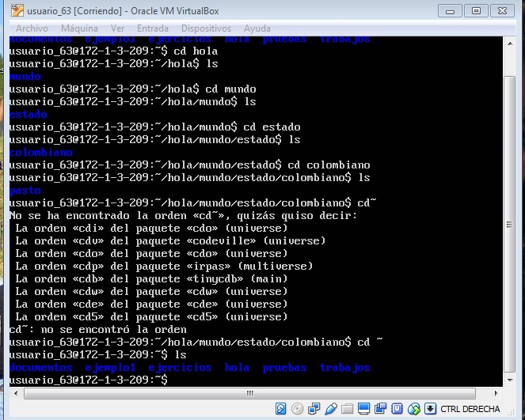Click the VirtualBox title bar app icon
Viewport: 525px width, 420px height.
(x=13, y=11)
